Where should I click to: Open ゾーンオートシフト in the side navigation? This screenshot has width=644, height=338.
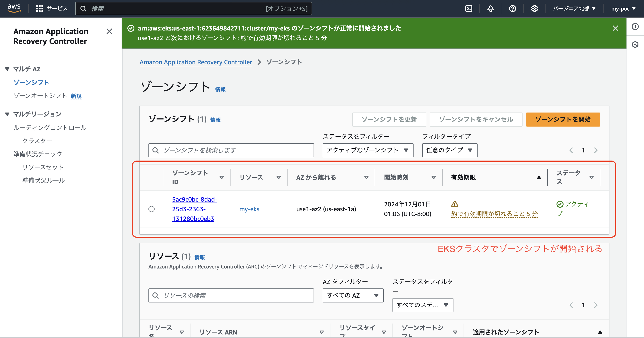(x=40, y=96)
